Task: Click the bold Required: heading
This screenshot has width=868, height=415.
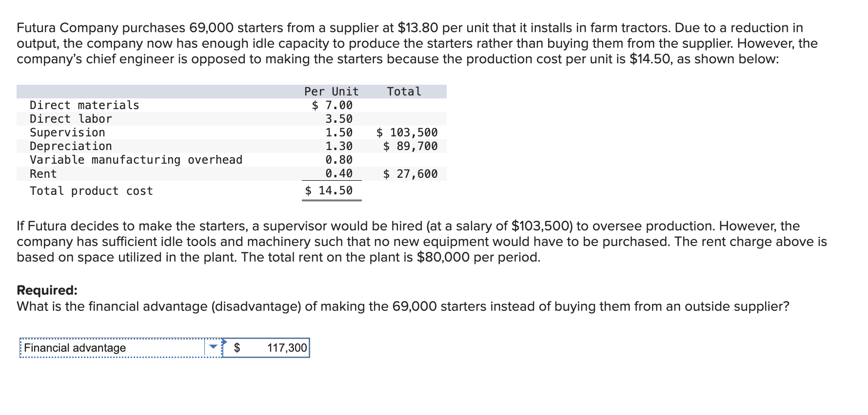Action: 47,290
